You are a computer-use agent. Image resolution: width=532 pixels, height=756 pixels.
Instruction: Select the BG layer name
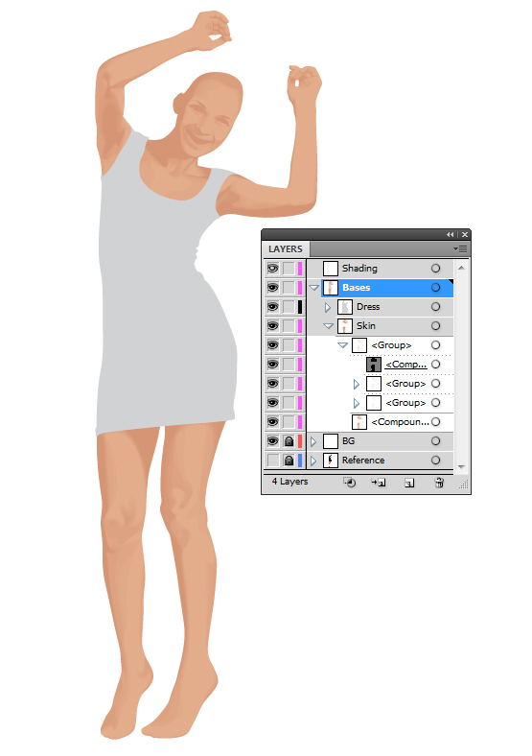point(348,441)
